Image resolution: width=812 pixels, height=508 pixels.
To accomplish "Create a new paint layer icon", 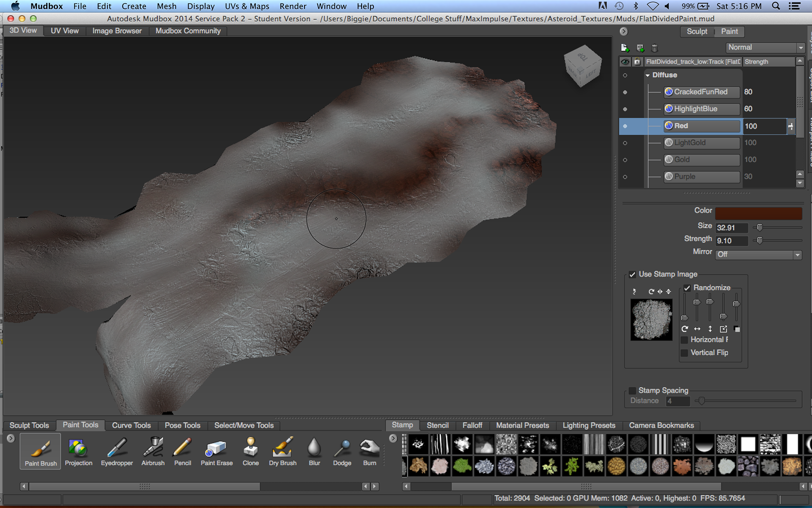I will [x=625, y=48].
